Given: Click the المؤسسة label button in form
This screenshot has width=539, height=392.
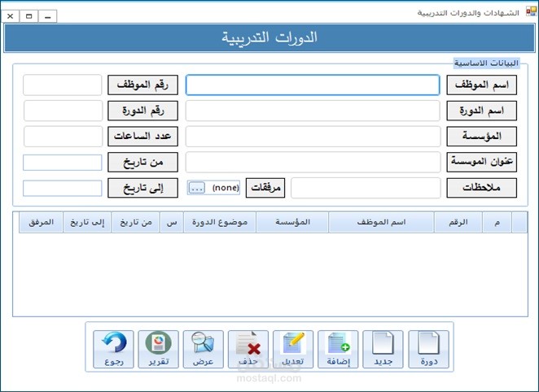Looking at the screenshot, I should [x=481, y=137].
